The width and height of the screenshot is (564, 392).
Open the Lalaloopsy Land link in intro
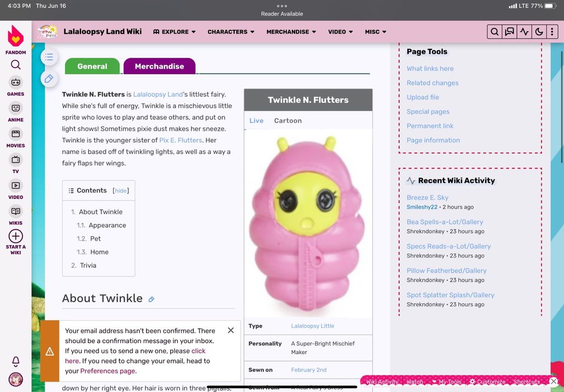click(x=158, y=94)
